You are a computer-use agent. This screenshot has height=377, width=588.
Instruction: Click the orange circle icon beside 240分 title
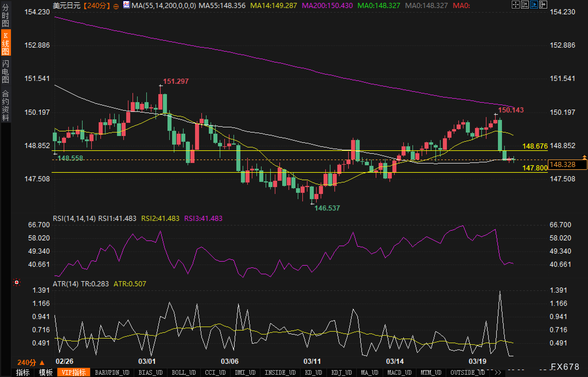pos(116,6)
